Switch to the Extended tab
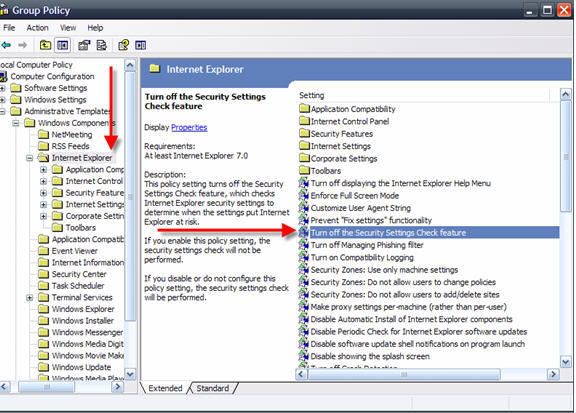 (x=165, y=388)
